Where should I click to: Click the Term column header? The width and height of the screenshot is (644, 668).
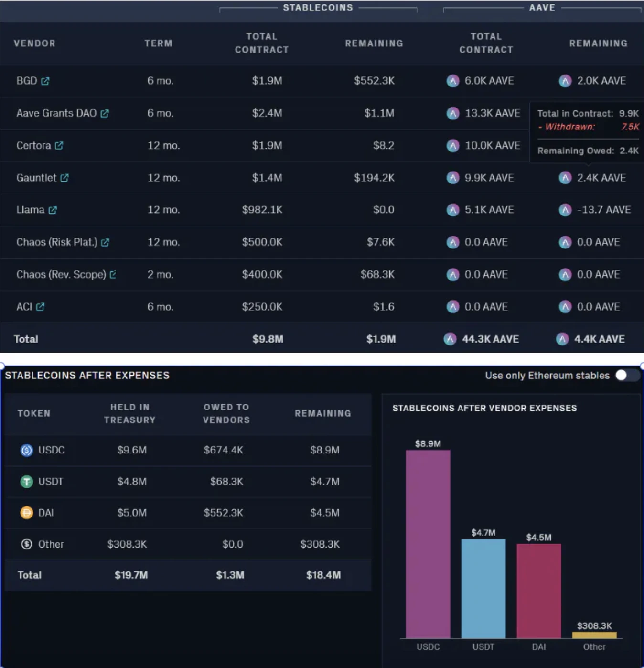coord(158,43)
